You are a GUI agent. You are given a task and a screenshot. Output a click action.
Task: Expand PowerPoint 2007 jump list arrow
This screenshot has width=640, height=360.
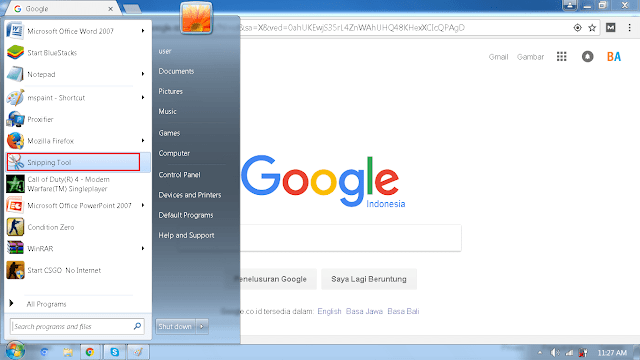(143, 205)
